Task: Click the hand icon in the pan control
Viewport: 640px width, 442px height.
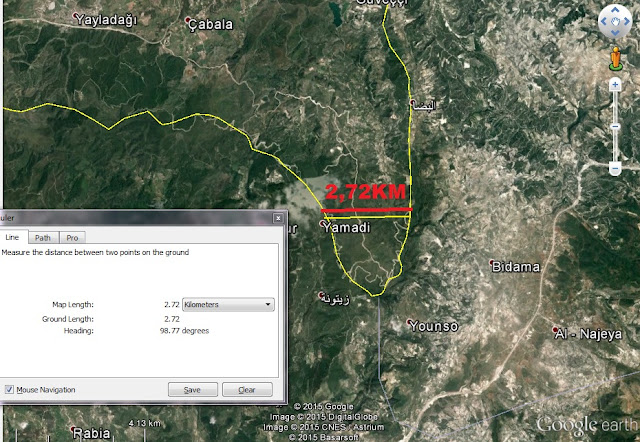Action: [615, 21]
